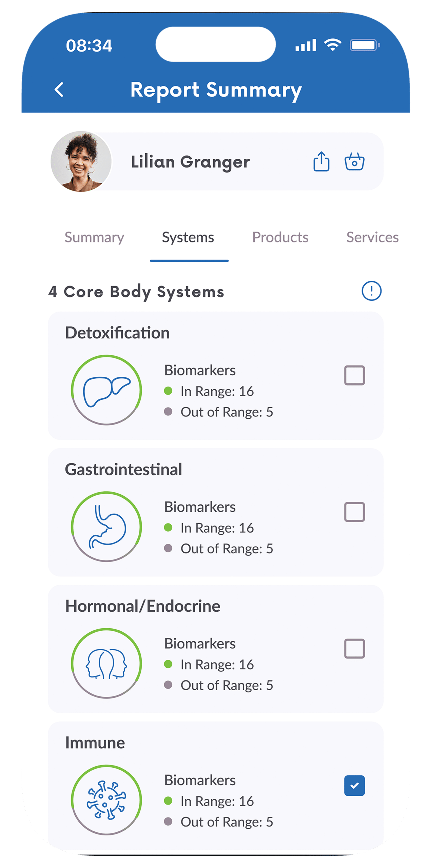
Task: Open the Products tab
Action: tap(280, 237)
